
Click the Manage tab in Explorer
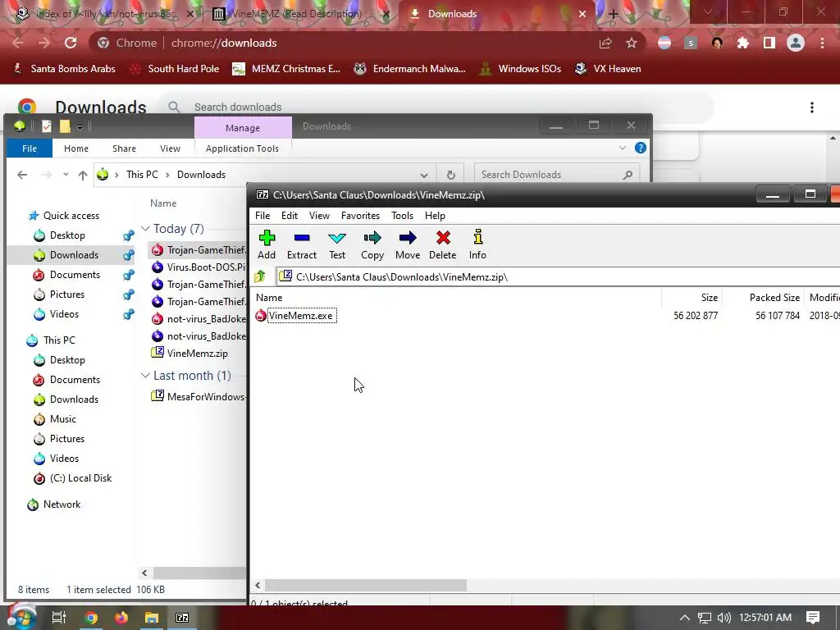[243, 127]
